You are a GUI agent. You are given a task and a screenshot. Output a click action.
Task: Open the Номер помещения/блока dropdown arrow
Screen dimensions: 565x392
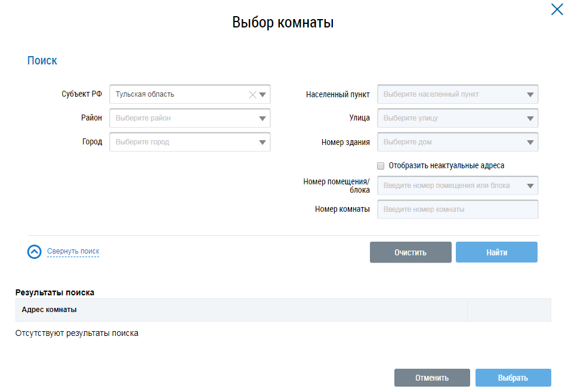coord(530,186)
